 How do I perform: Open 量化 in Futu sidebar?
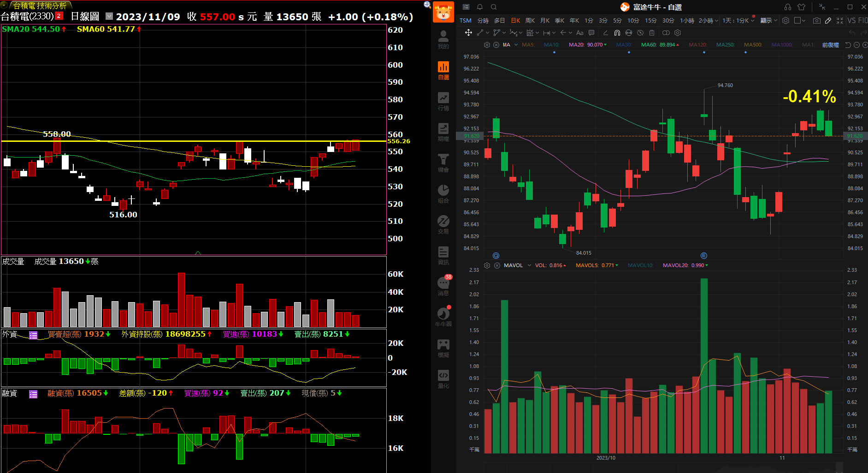point(443,380)
